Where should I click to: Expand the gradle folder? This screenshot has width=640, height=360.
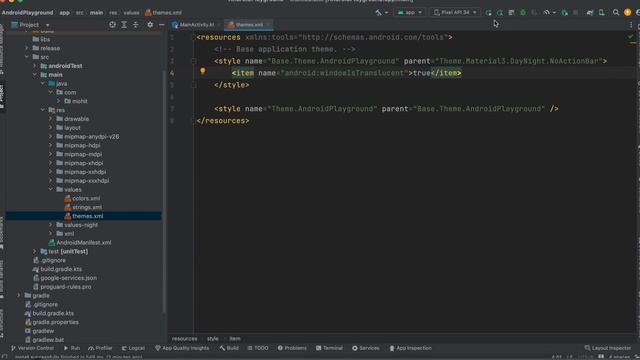pyautogui.click(x=18, y=296)
